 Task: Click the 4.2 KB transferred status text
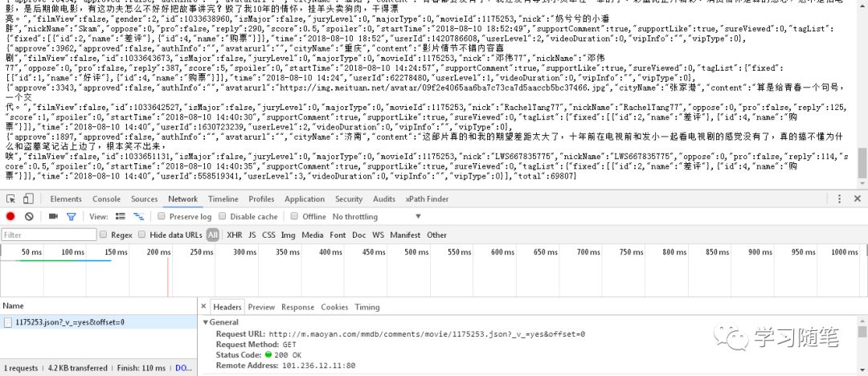tap(77, 368)
